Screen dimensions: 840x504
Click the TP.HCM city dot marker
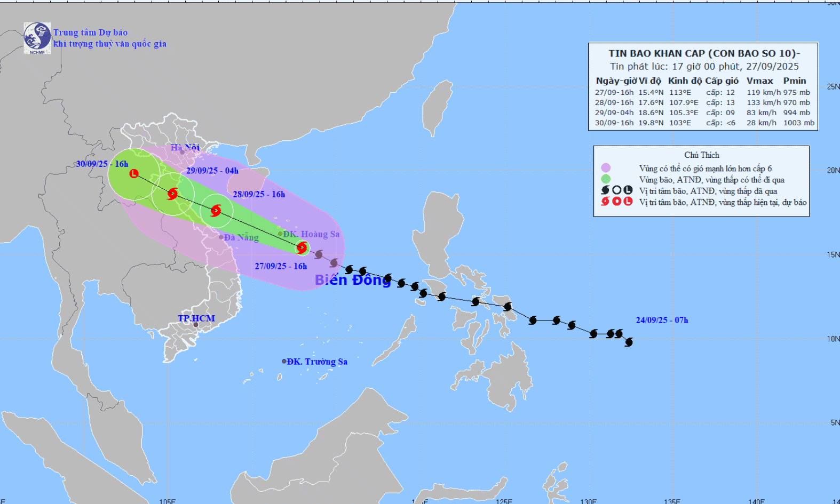pyautogui.click(x=196, y=325)
